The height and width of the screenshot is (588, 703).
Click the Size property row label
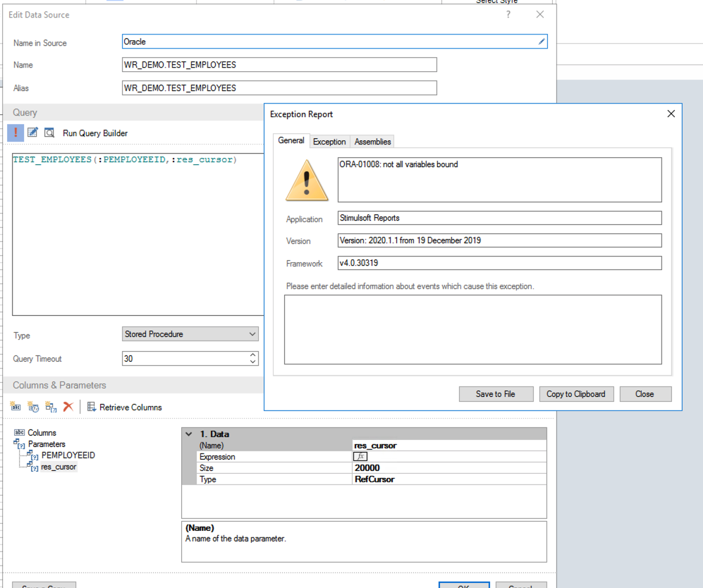point(206,468)
